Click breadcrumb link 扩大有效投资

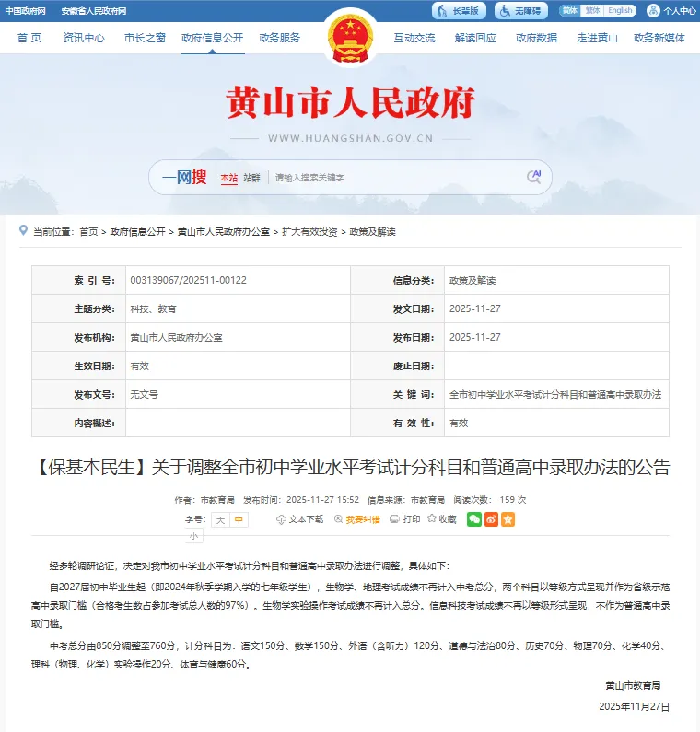[309, 231]
